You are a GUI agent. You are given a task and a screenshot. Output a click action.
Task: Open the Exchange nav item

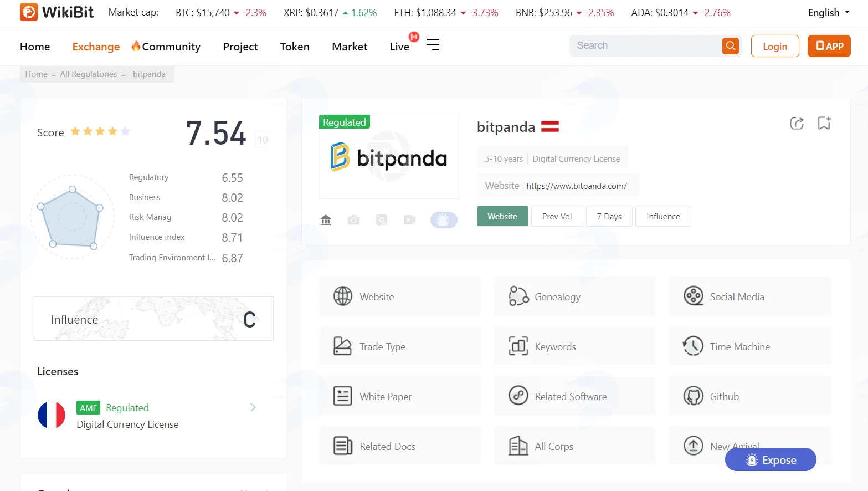pos(96,47)
